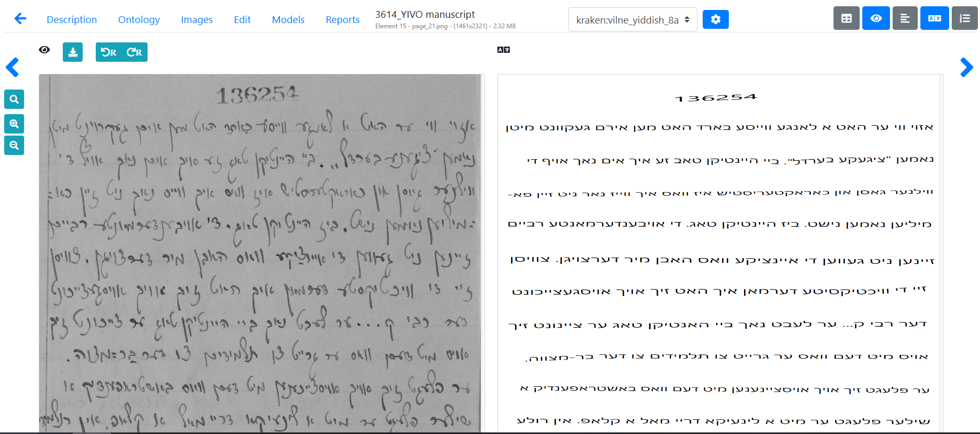
Task: Switch to the Models tab
Action: tap(288, 19)
